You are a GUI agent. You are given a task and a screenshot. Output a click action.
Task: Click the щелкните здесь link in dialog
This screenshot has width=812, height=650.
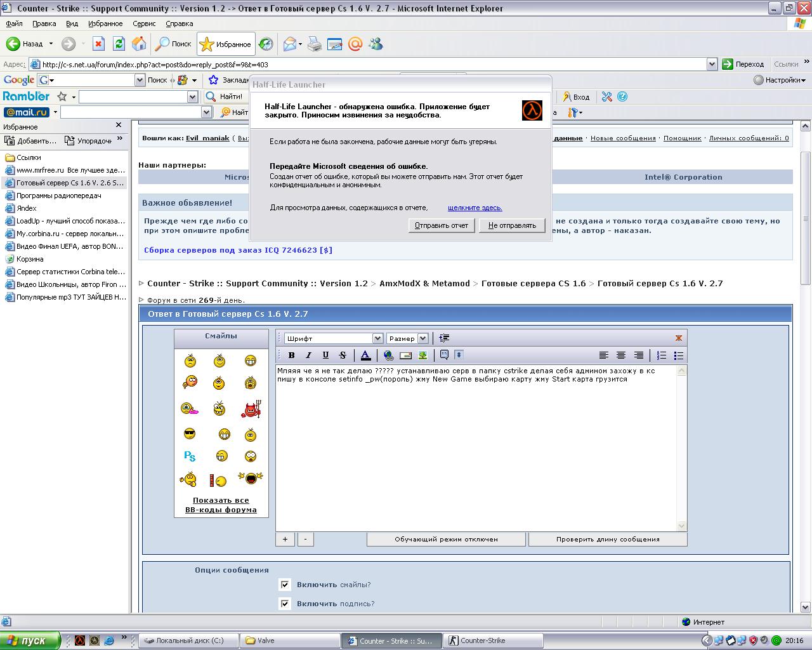tap(475, 208)
